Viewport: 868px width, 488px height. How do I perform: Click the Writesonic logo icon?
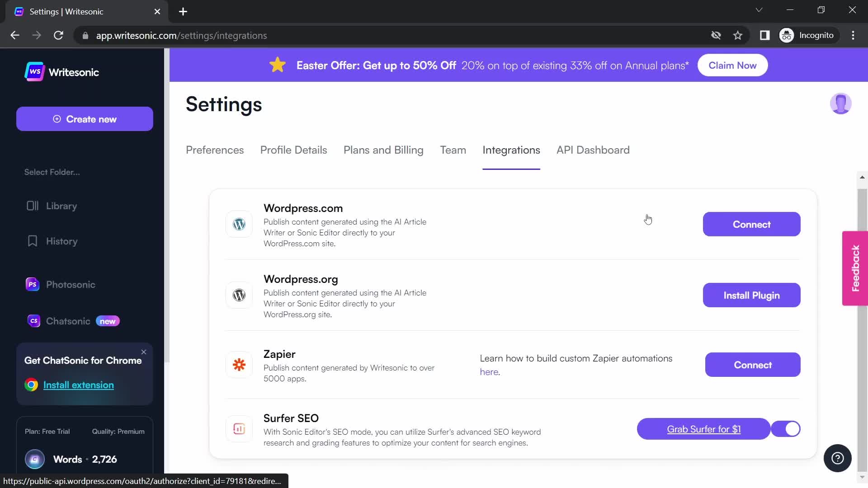point(34,72)
